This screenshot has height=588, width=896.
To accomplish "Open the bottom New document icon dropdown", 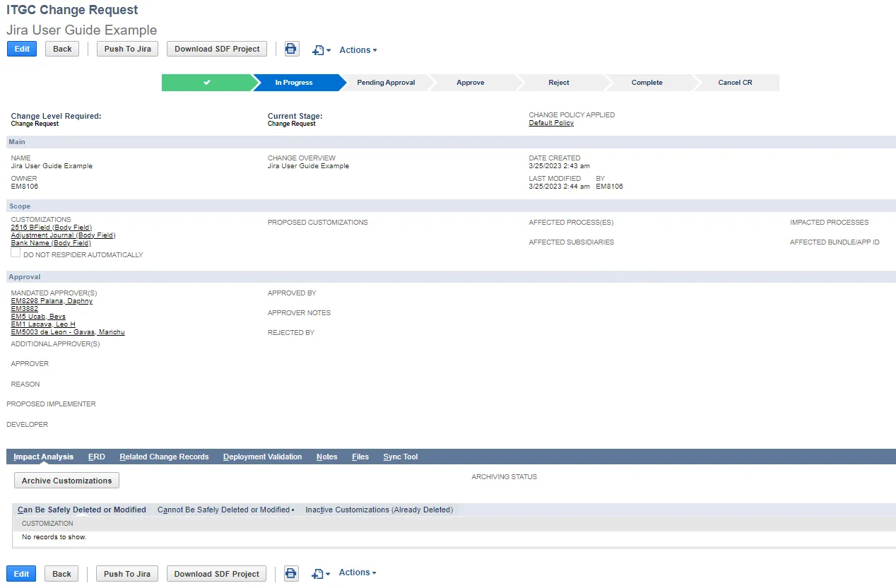I will [321, 574].
